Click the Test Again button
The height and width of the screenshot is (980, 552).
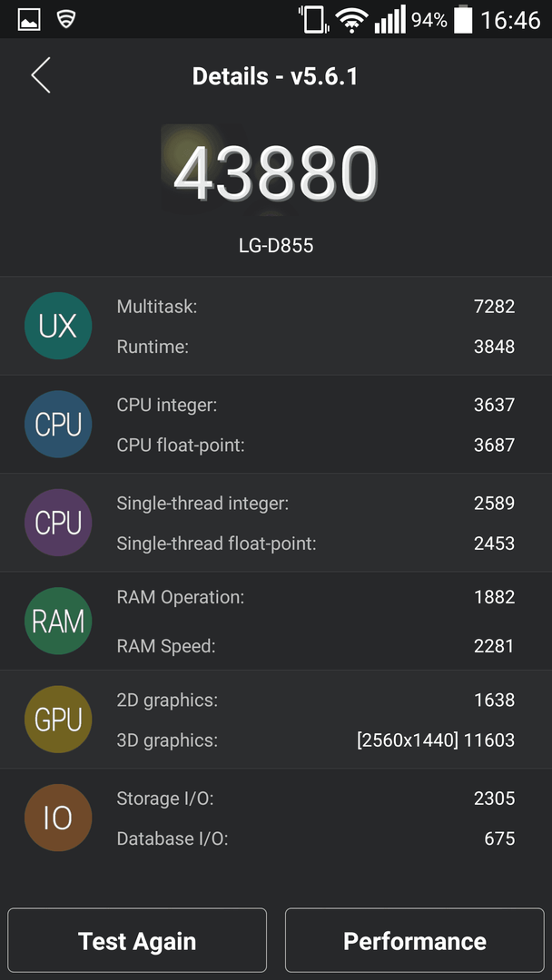(x=137, y=941)
